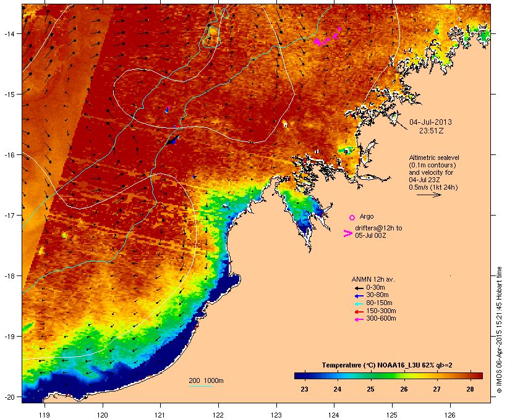Click the longitude axis label 126
The width and height of the screenshot is (507, 420).
pos(450,415)
